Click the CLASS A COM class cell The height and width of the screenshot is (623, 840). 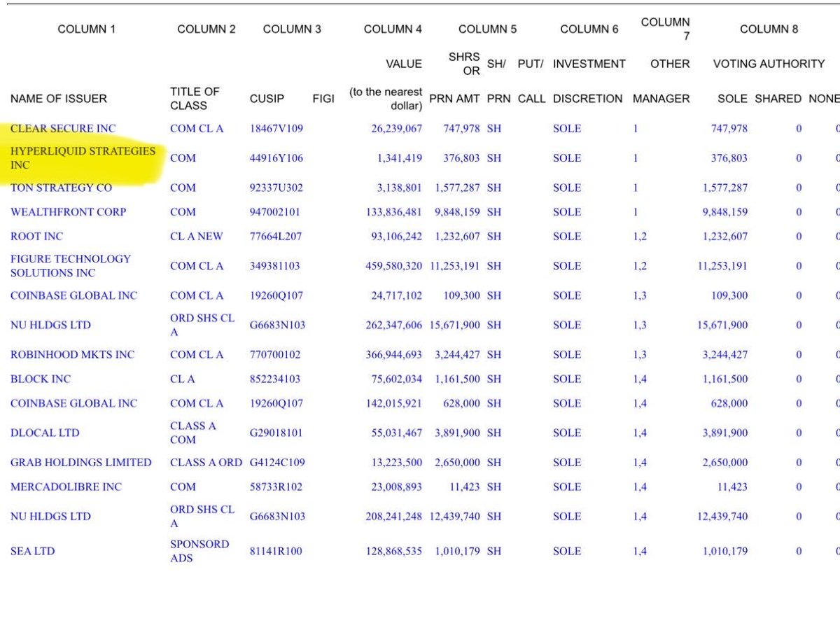193,433
